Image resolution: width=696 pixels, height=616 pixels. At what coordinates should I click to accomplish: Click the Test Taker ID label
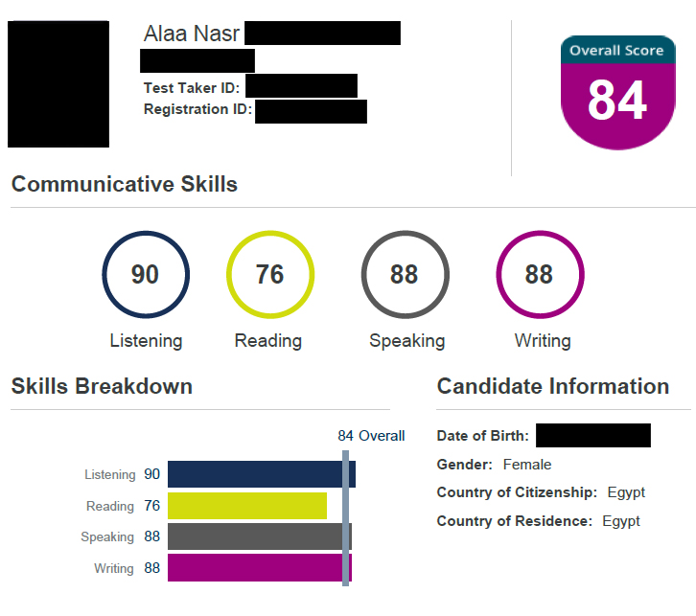point(192,88)
